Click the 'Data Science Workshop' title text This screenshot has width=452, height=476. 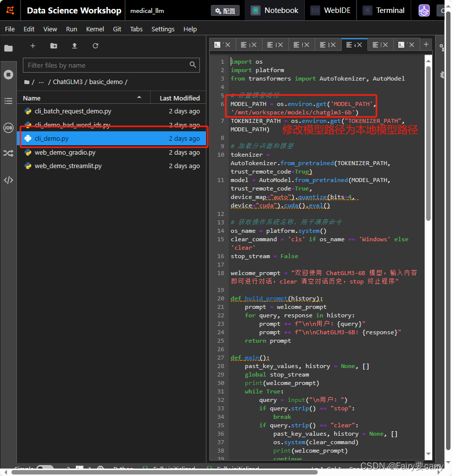tap(74, 10)
